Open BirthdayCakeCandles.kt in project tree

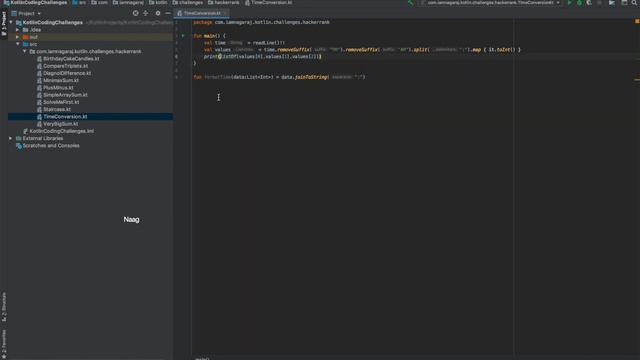point(71,59)
